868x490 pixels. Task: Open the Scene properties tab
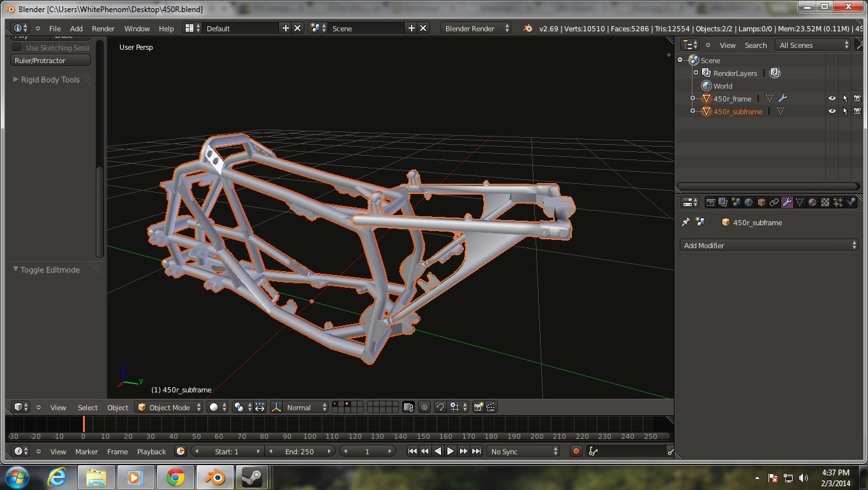tap(736, 202)
